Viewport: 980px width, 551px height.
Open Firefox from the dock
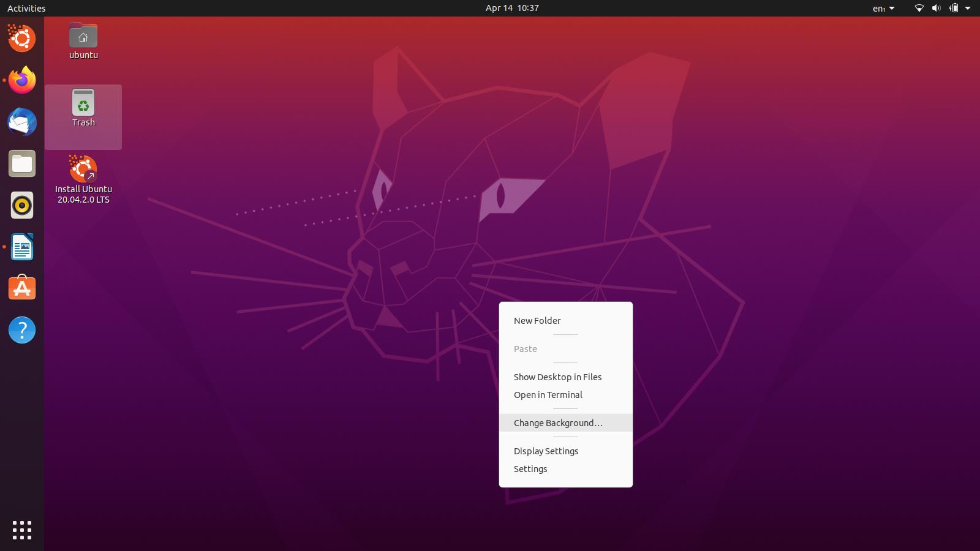click(x=22, y=80)
